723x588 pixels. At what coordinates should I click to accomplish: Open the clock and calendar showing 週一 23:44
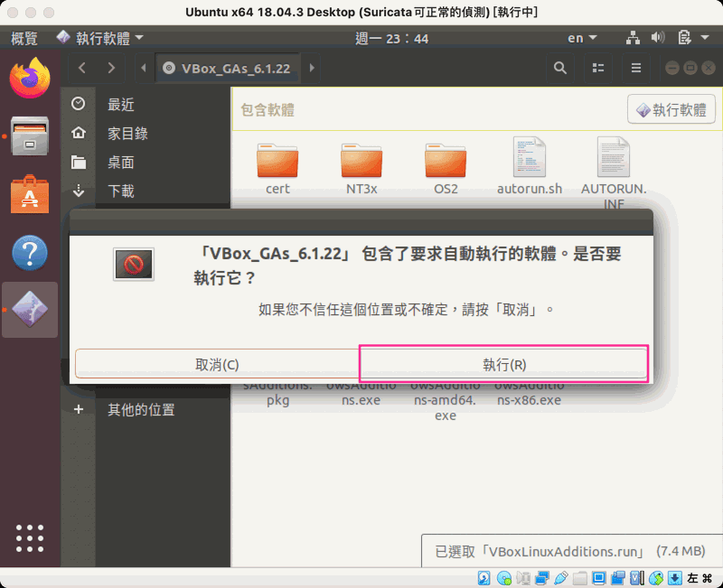point(391,38)
